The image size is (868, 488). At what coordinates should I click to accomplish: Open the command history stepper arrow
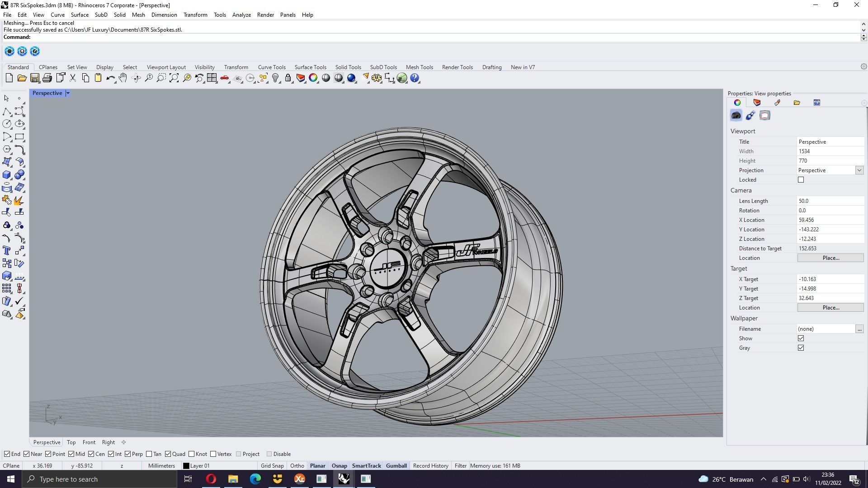coord(863,37)
